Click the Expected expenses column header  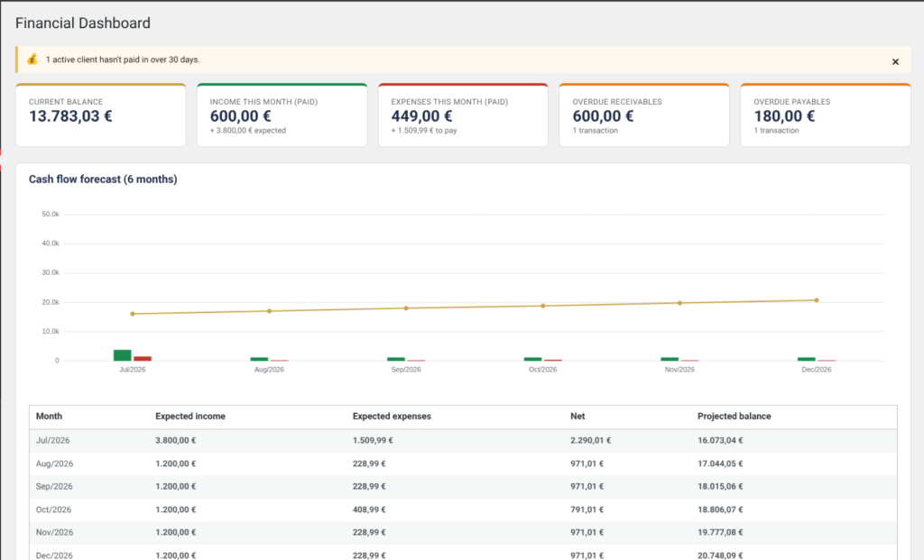pos(392,417)
